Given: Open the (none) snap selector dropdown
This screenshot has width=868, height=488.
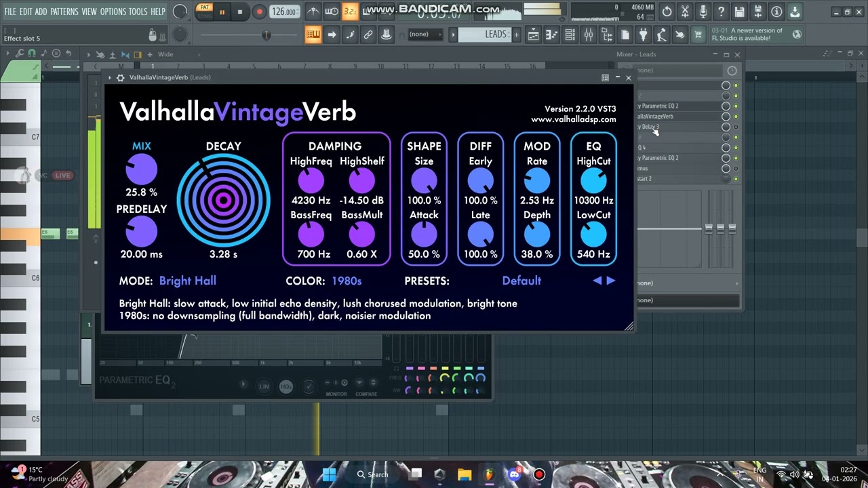Looking at the screenshot, I should point(425,35).
